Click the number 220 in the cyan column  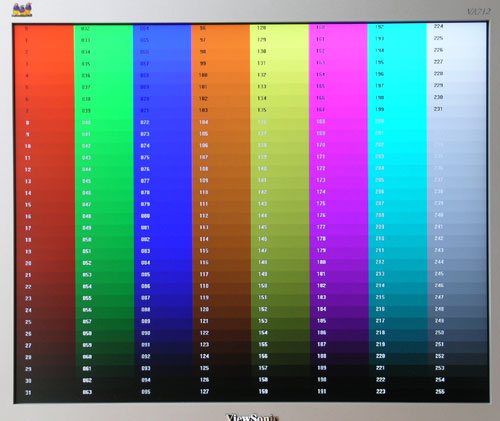tap(381, 356)
